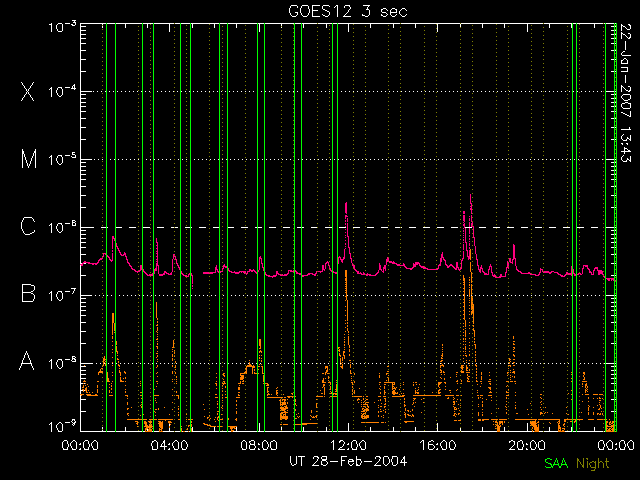This screenshot has height=480, width=640.
Task: Click the 20:00 time axis label
Action: point(527,445)
